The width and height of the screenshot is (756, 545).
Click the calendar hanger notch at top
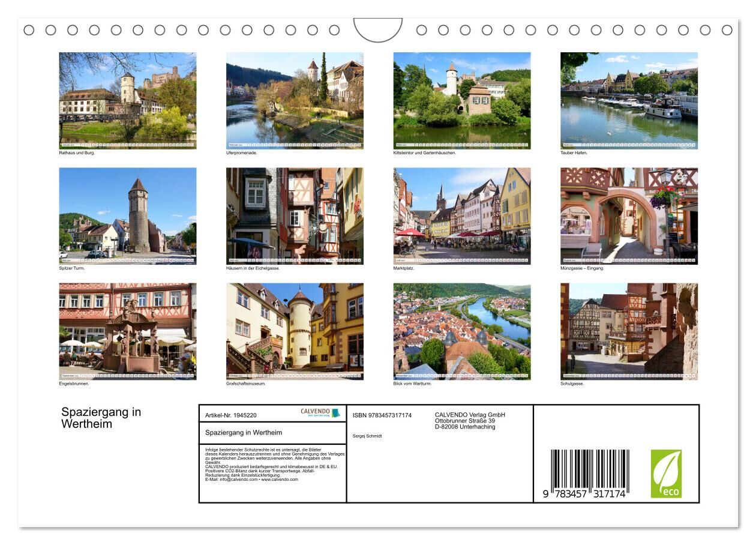click(377, 29)
